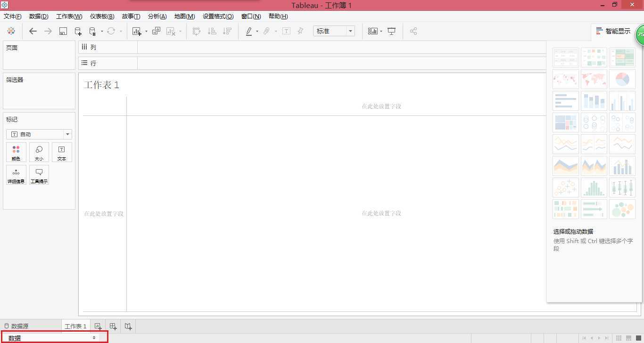The image size is (644, 343).
Task: Open the 仪表板(B) menu
Action: coord(102,16)
